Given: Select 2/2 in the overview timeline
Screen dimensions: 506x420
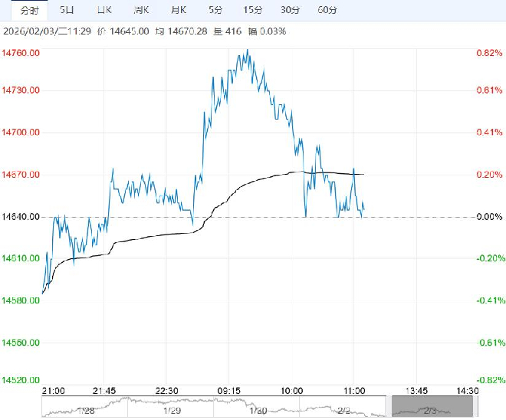Looking at the screenshot, I should [x=344, y=411].
